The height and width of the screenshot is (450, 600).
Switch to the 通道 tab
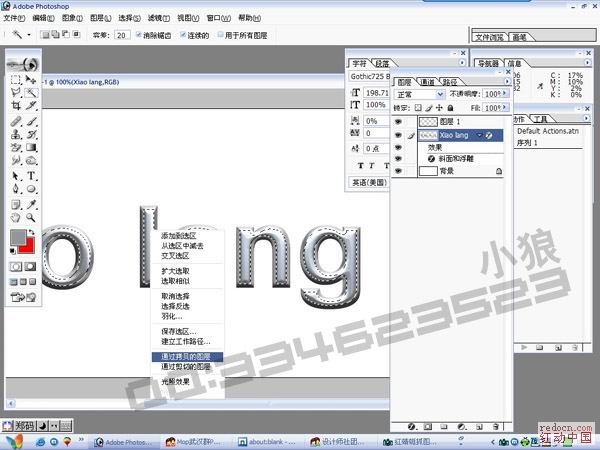[427, 81]
